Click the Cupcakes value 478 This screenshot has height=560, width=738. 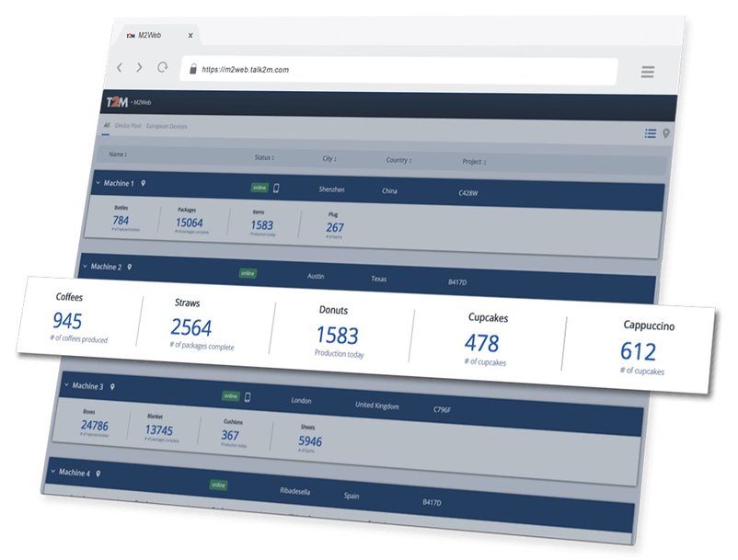point(481,343)
